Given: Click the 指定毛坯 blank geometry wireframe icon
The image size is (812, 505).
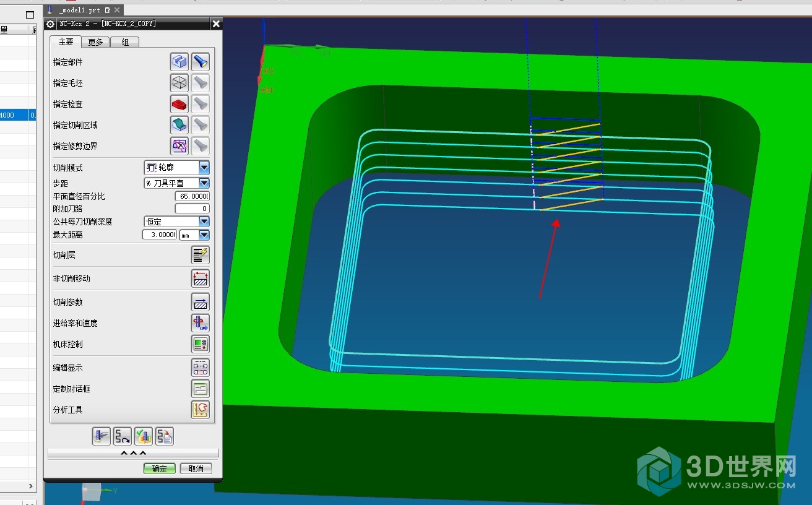Looking at the screenshot, I should 179,83.
